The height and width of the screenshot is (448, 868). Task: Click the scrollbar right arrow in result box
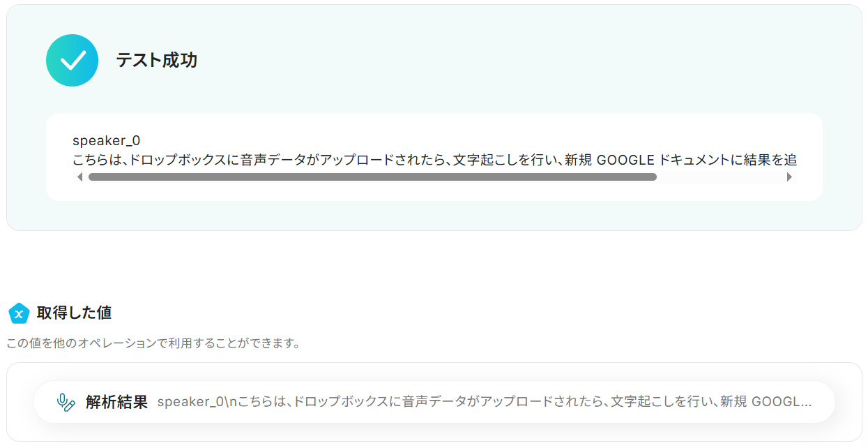tap(789, 177)
